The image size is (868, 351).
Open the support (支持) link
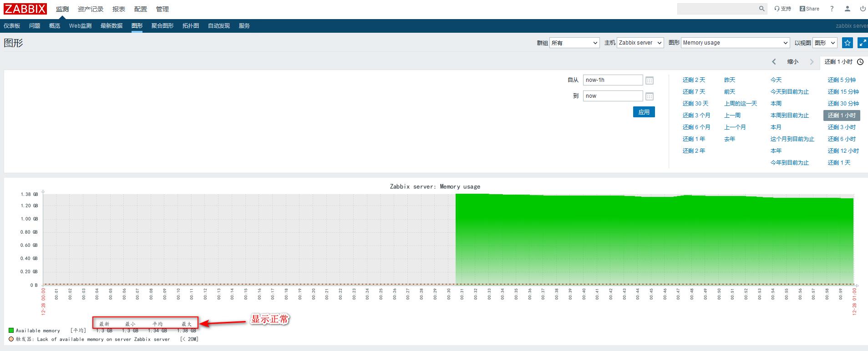783,9
